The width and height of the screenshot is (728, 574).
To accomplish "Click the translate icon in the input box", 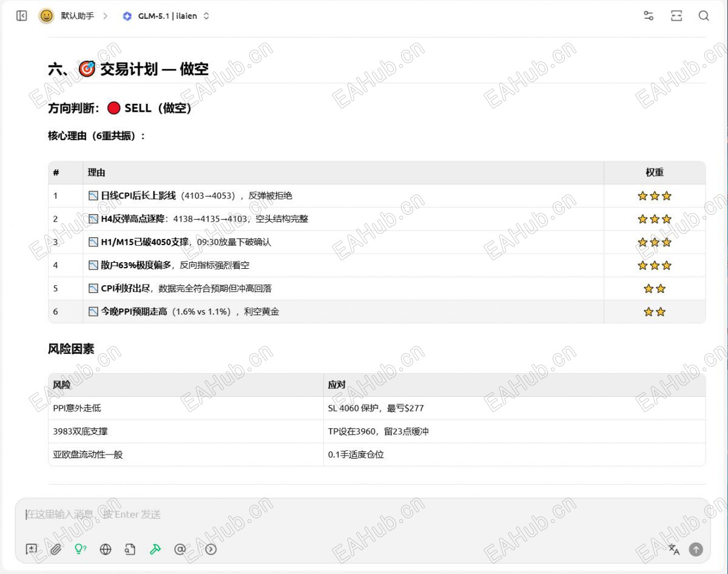I will [674, 549].
